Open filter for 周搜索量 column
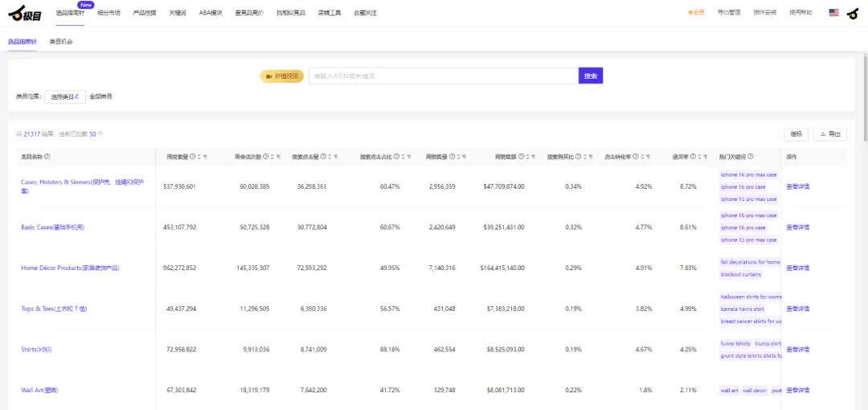The image size is (868, 410). tap(205, 157)
